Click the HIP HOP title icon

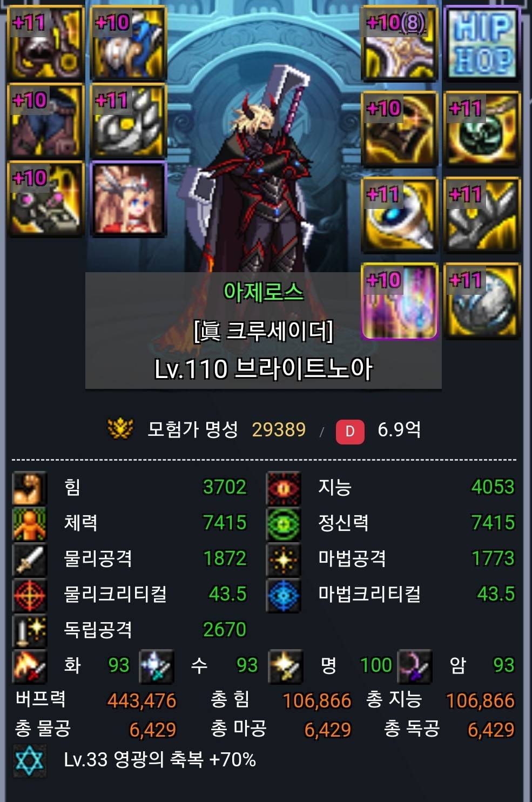tap(482, 44)
